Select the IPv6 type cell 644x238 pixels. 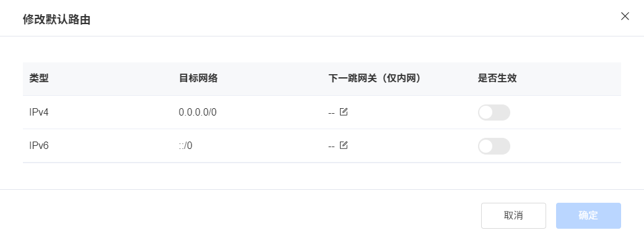pos(39,146)
